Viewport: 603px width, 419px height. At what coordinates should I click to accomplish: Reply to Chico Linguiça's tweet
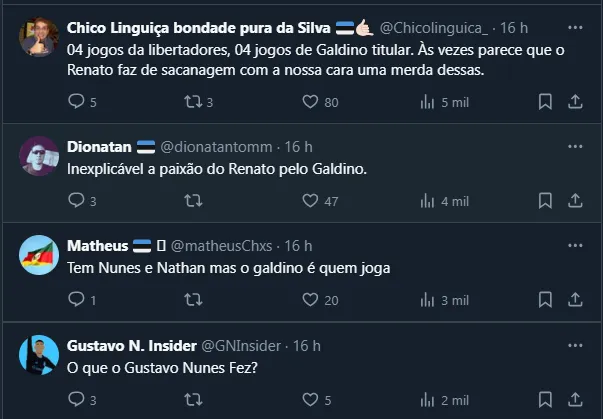click(x=77, y=101)
